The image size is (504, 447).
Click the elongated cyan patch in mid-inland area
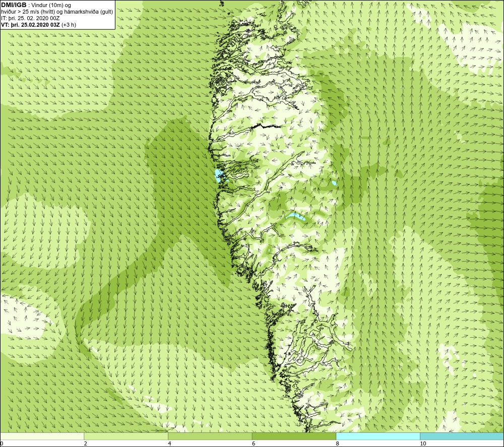[x=296, y=217]
